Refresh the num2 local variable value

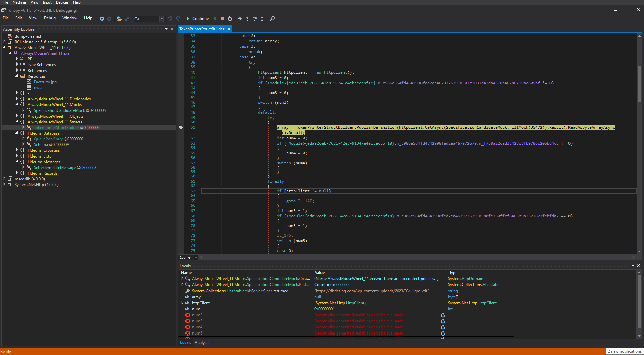443,315
